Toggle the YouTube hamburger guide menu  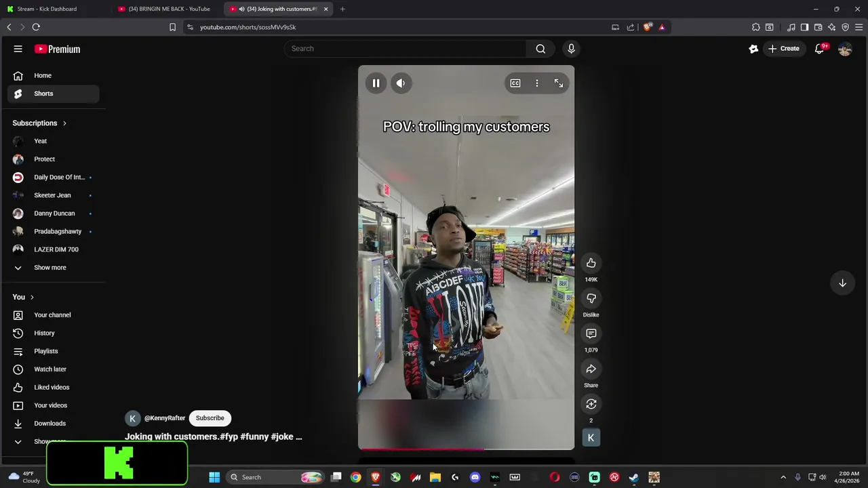point(18,49)
